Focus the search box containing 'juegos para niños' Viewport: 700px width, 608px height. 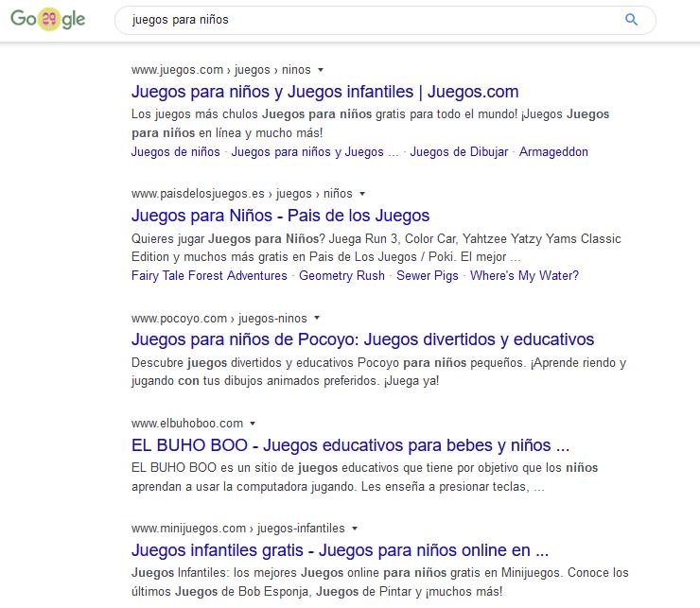pos(385,20)
